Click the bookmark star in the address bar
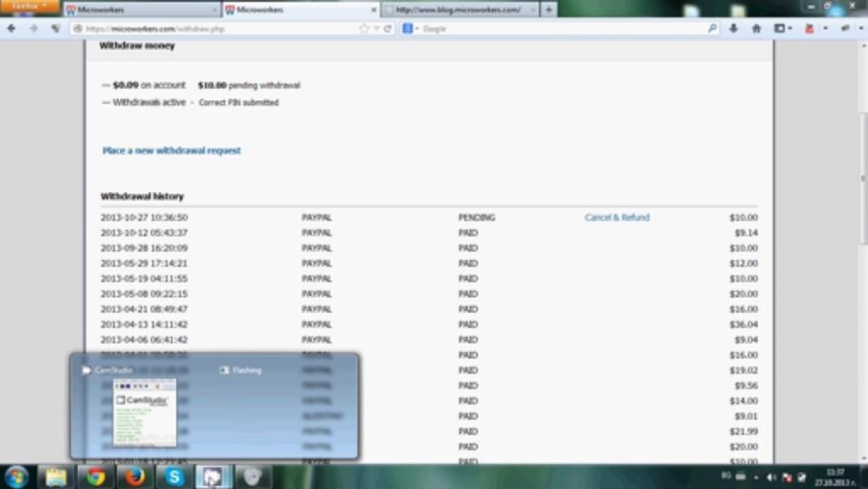The width and height of the screenshot is (868, 489). 364,29
